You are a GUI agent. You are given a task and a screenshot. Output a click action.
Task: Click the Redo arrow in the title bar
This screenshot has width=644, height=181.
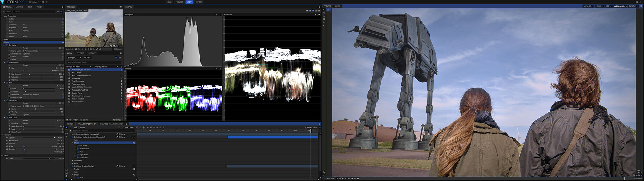(46, 2)
